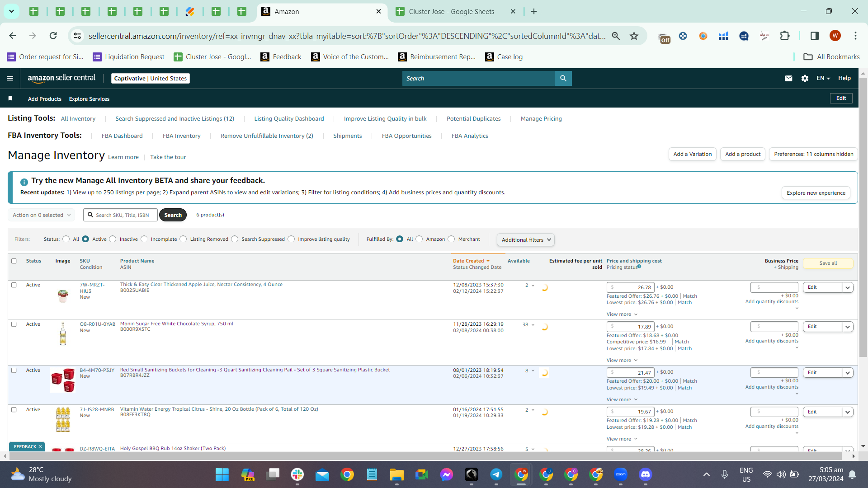Click the Chrome profile avatar W

(835, 36)
